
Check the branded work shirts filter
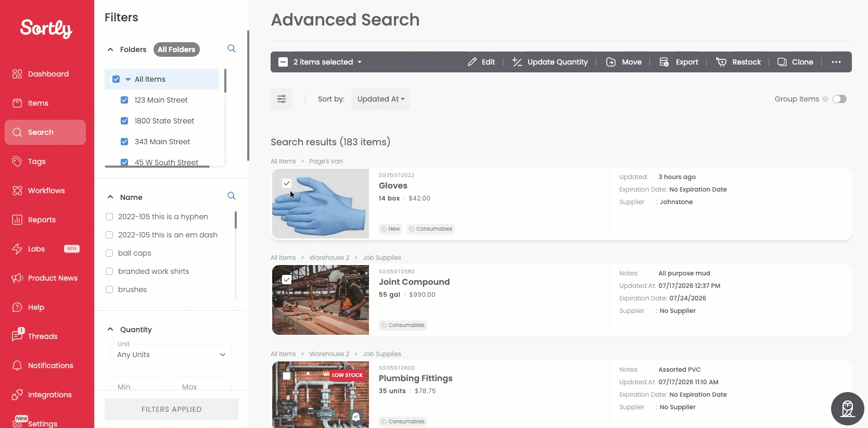point(109,271)
